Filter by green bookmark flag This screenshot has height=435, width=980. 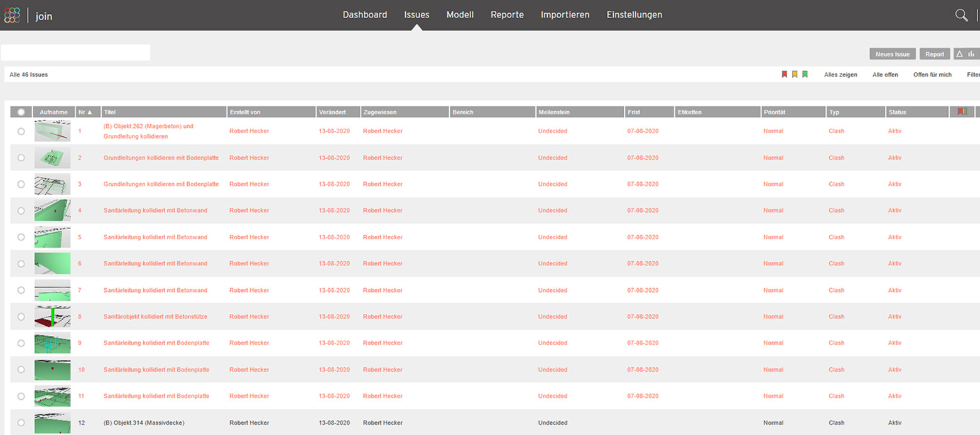pyautogui.click(x=805, y=75)
